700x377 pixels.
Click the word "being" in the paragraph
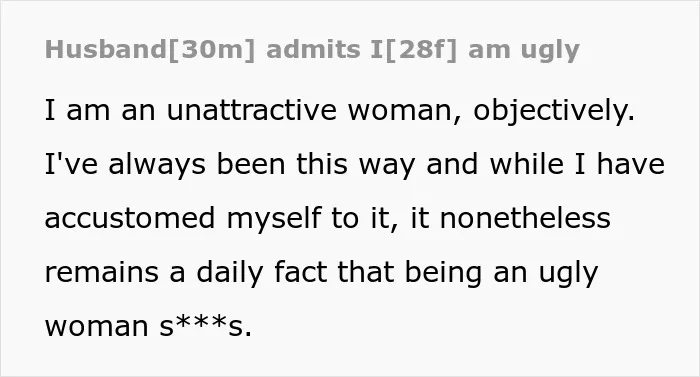[x=443, y=274]
